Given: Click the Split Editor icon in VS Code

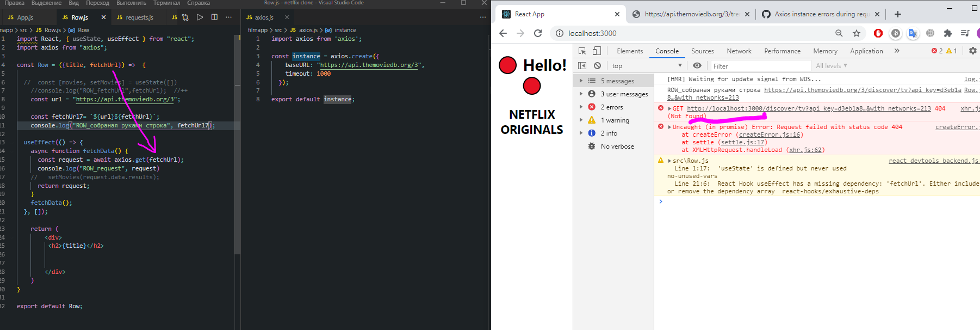Looking at the screenshot, I should point(214,17).
